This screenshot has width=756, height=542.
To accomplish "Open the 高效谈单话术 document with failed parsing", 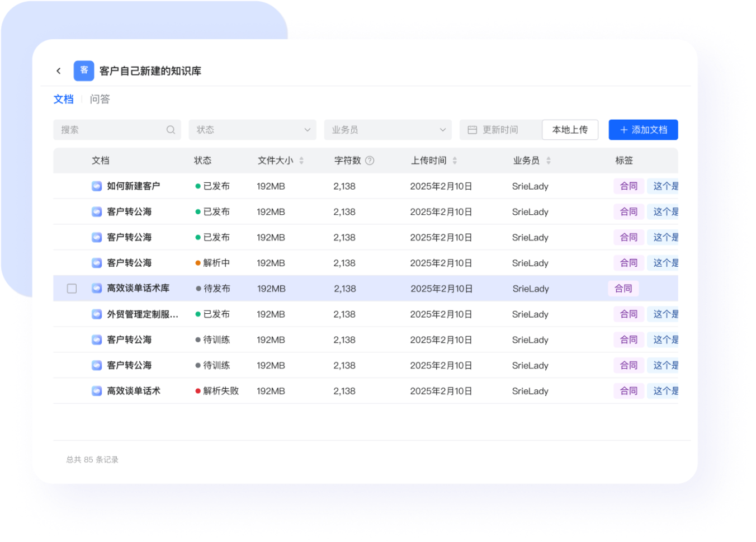I will [134, 391].
